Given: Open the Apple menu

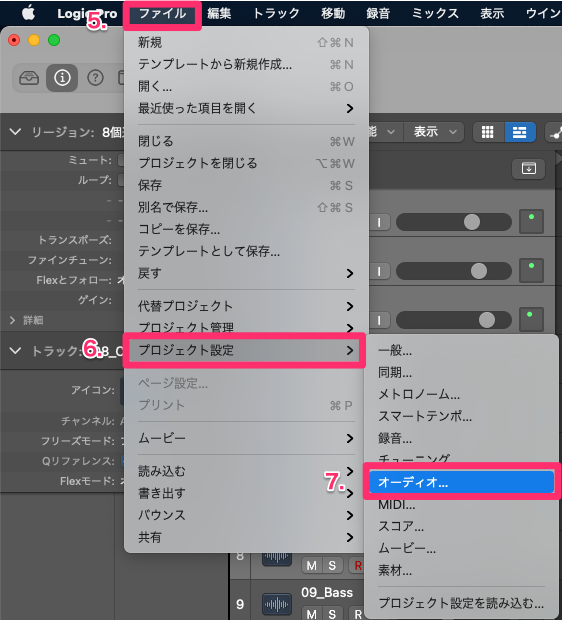Looking at the screenshot, I should pos(28,13).
